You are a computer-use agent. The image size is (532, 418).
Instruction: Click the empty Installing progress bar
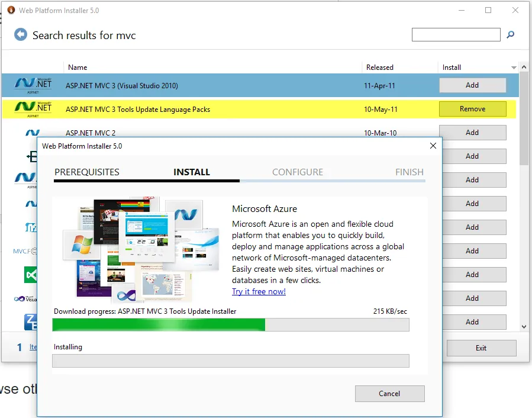pyautogui.click(x=231, y=361)
